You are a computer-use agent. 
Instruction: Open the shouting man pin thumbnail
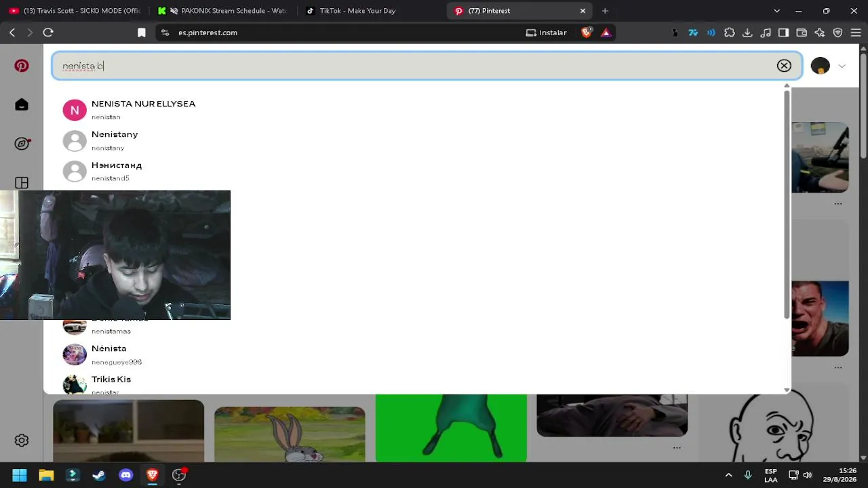[820, 319]
